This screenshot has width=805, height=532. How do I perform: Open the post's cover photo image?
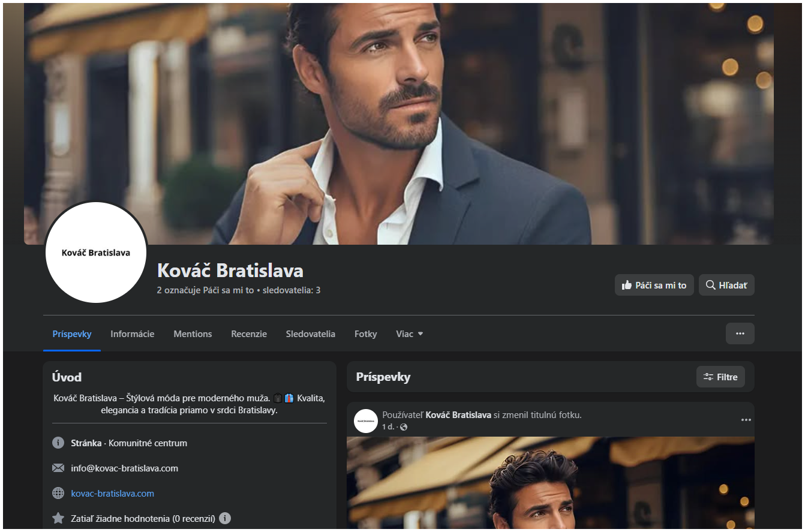coord(551,484)
